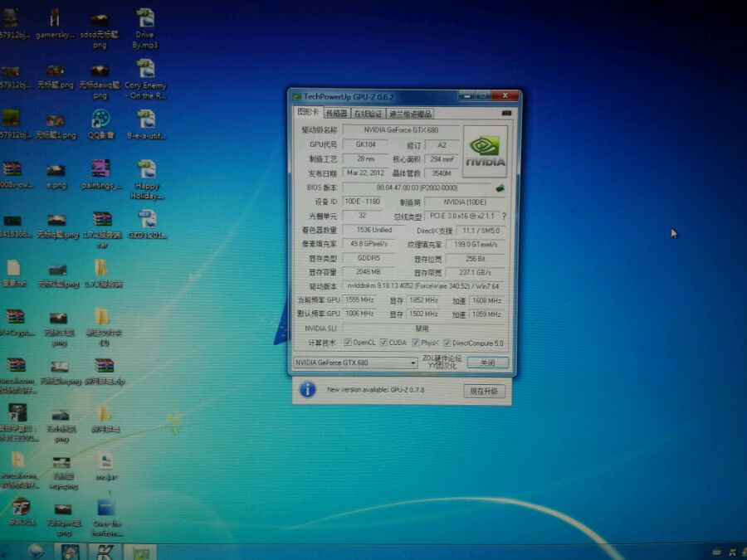Click the 256 Bit bus width value
Viewport: 747px width, 560px height.
click(x=475, y=259)
